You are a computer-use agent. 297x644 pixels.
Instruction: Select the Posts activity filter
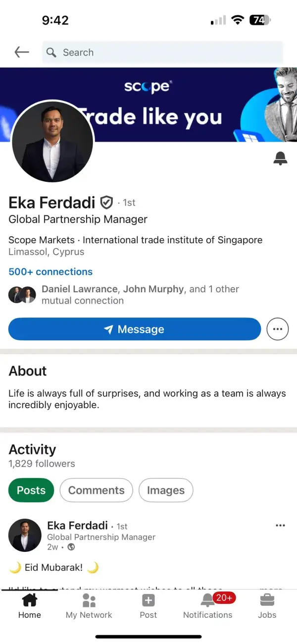pyautogui.click(x=31, y=490)
